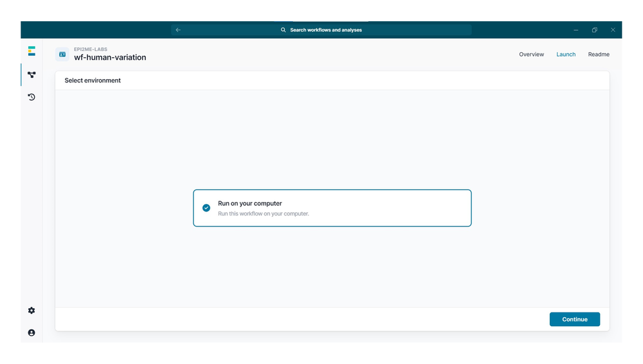The image size is (643, 364).
Task: Click the EPI2ME logo icon in sidebar
Action: (32, 51)
